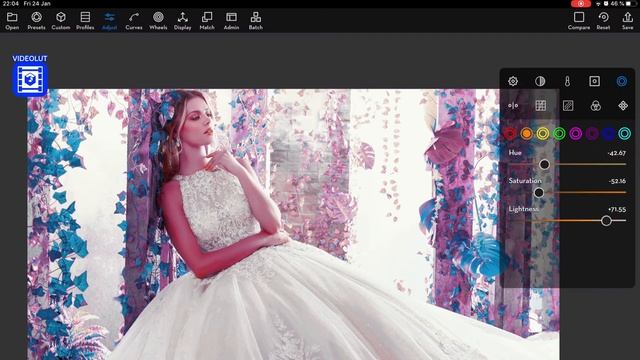Viewport: 640px width, 360px height.
Task: Choose the cyan color channel
Action: (x=624, y=133)
